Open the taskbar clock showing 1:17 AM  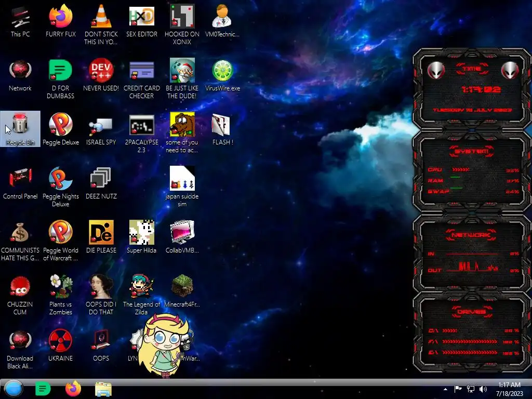509,389
